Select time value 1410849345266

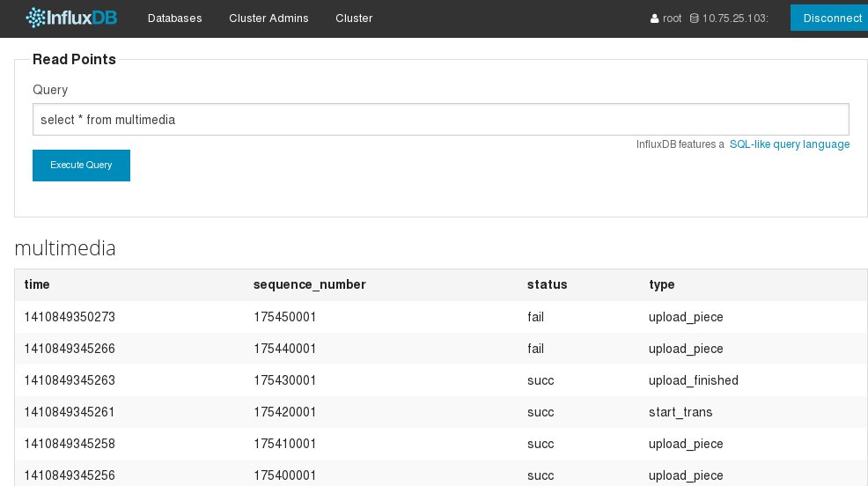pyautogui.click(x=70, y=349)
